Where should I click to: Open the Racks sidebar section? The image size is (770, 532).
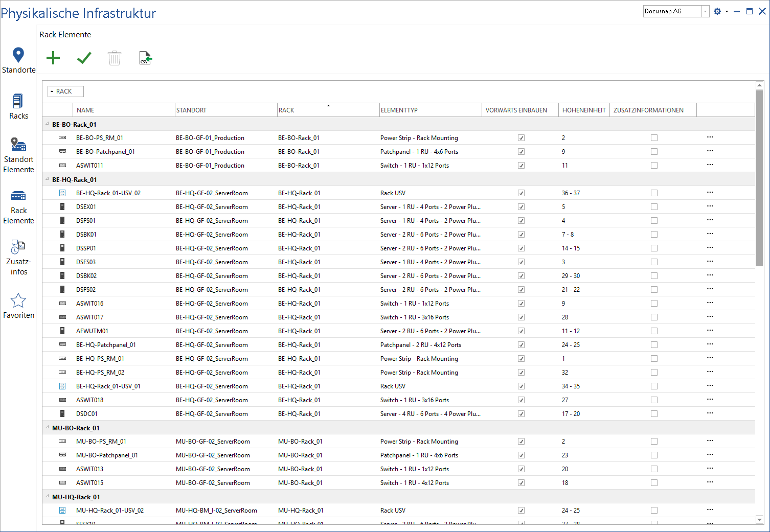[x=18, y=107]
